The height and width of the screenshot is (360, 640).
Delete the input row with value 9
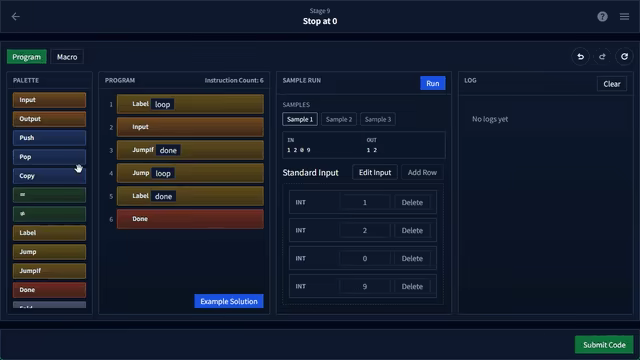click(412, 287)
